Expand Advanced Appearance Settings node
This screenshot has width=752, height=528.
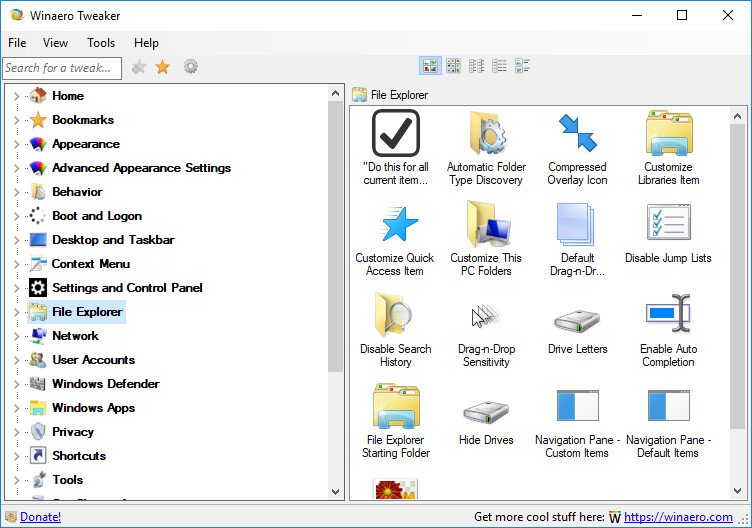click(x=16, y=168)
